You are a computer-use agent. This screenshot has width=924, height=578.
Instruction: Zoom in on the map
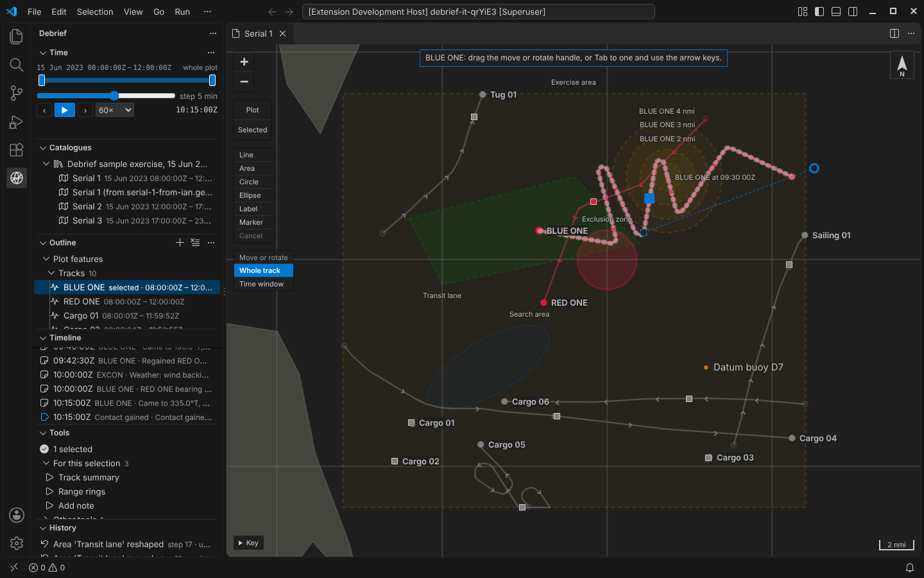point(244,62)
